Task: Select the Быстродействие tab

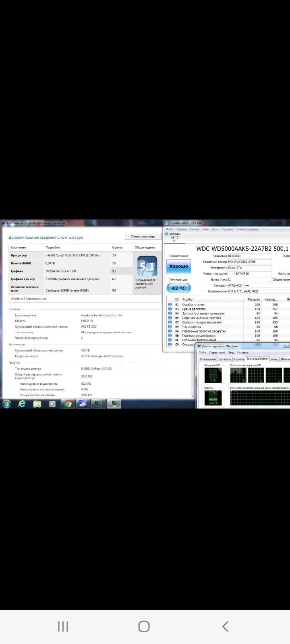Action: pos(257,359)
